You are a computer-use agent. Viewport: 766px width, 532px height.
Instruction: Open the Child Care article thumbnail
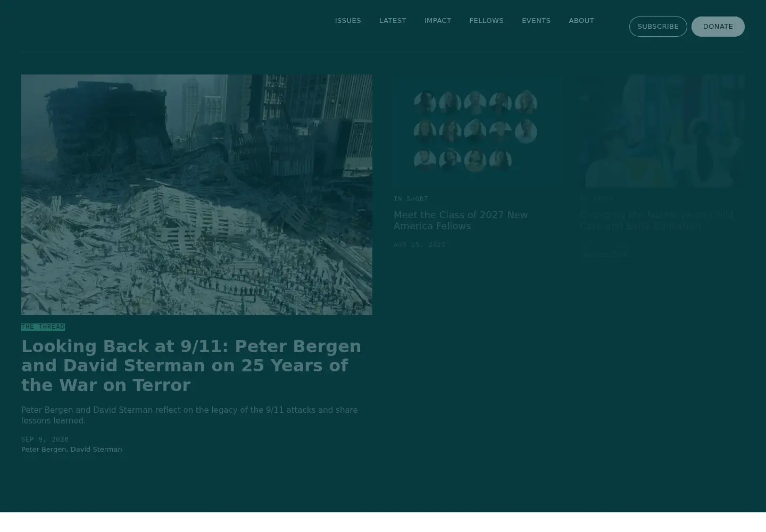662,131
